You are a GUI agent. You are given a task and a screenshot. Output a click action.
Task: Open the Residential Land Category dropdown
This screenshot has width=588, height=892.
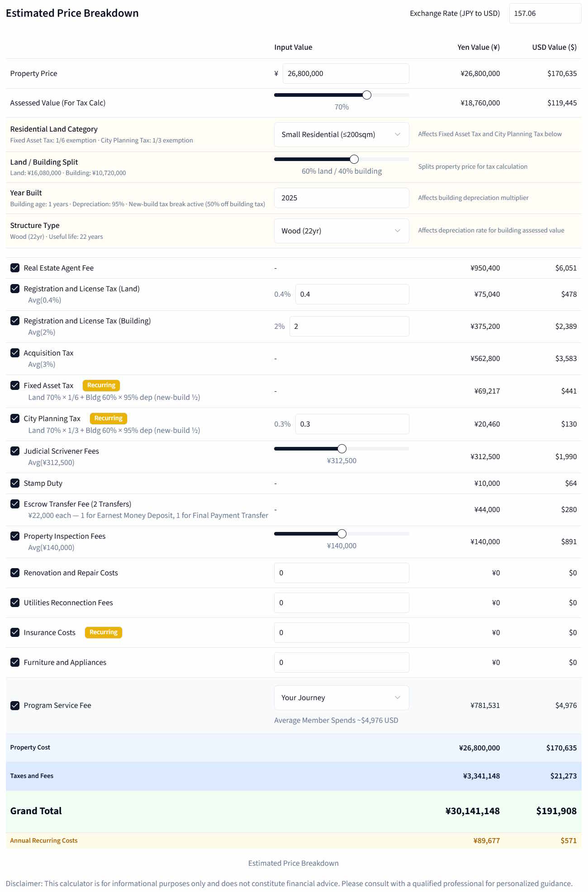341,134
